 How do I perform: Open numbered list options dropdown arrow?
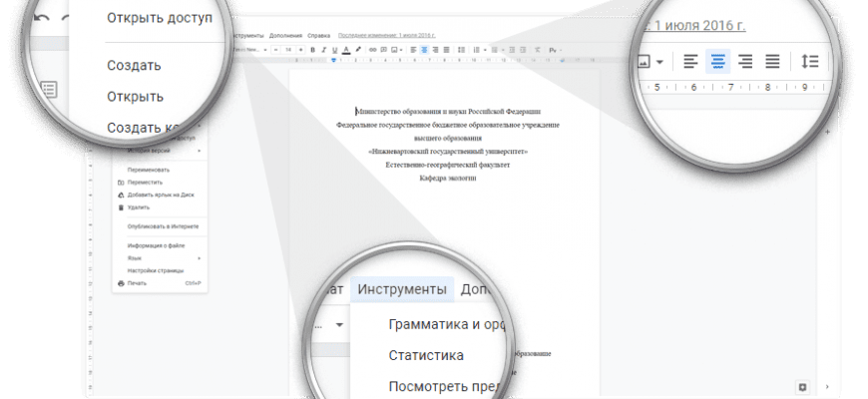coord(485,50)
